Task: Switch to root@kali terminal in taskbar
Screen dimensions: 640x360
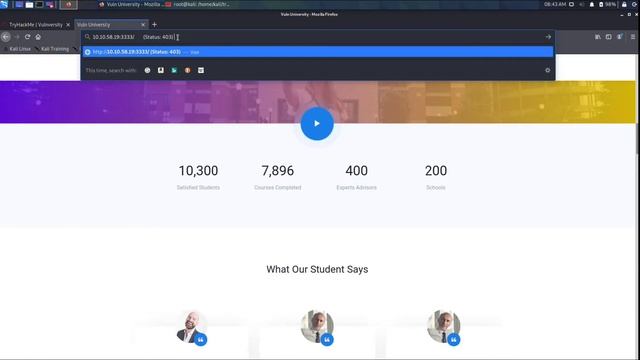Action: pos(198,4)
